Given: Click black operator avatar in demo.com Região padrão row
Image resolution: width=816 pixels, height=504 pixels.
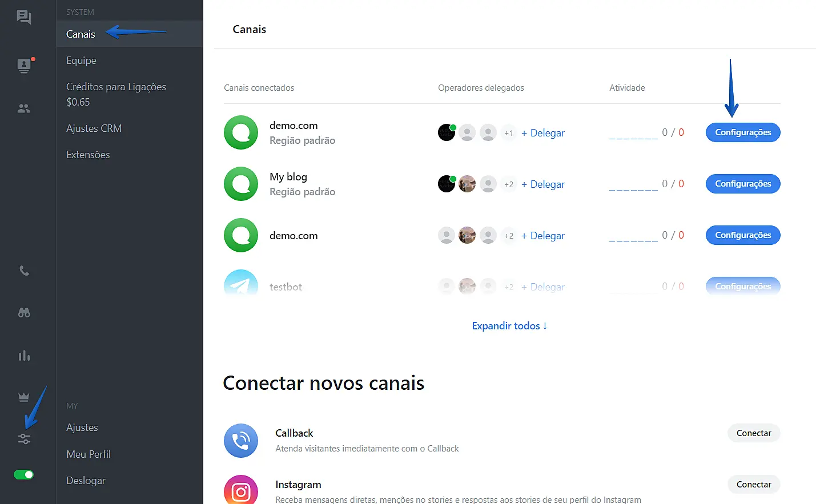Looking at the screenshot, I should pyautogui.click(x=447, y=132).
